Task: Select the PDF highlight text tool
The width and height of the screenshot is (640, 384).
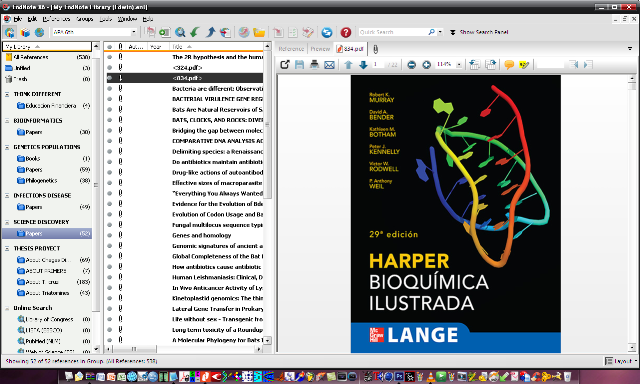Action: (x=524, y=64)
